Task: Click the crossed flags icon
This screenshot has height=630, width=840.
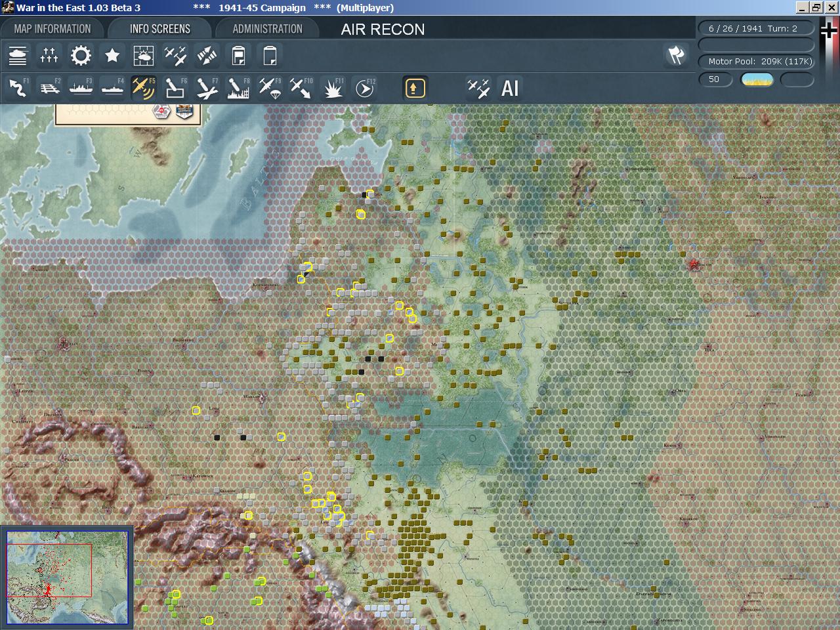Action: click(x=676, y=56)
